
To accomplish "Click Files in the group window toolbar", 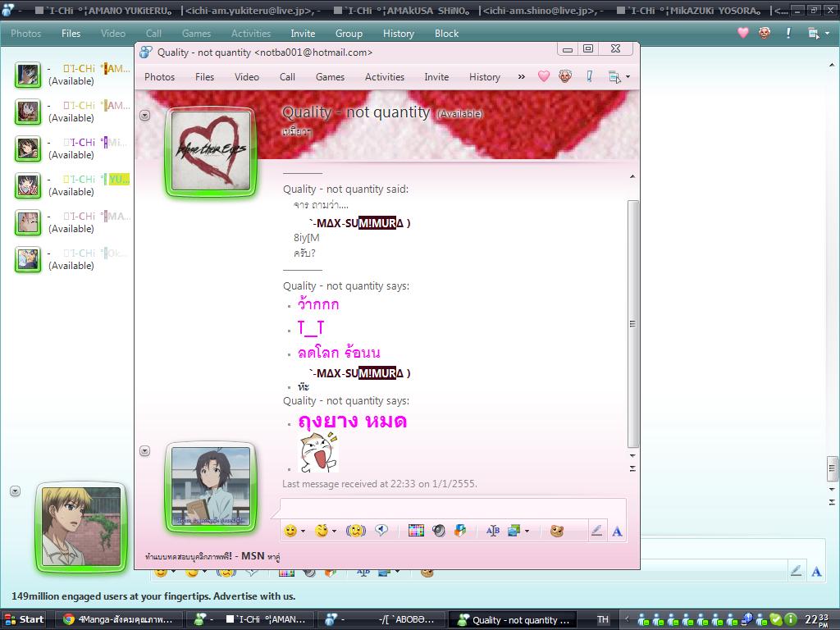I will click(x=71, y=33).
